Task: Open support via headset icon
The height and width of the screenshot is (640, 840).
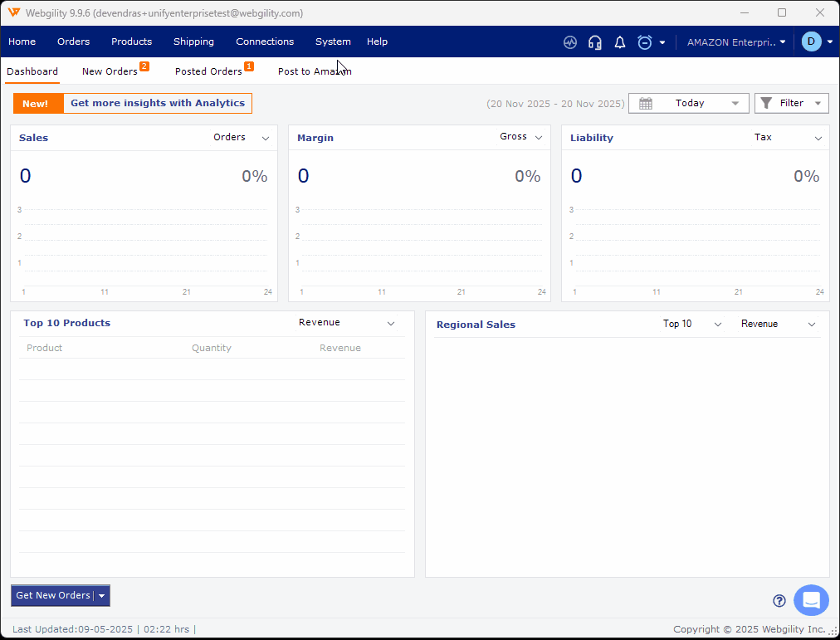Action: [594, 42]
